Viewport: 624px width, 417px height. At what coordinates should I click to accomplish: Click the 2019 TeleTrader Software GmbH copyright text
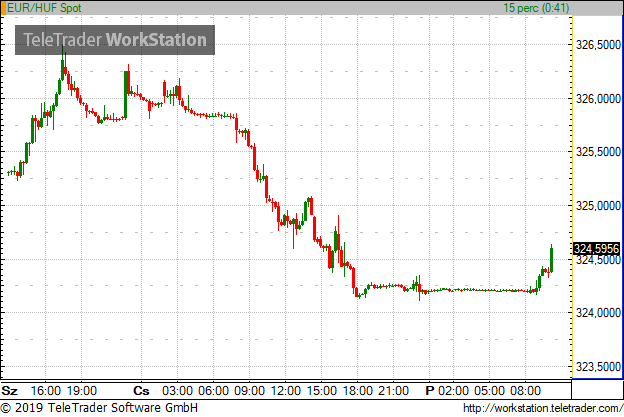99,408
